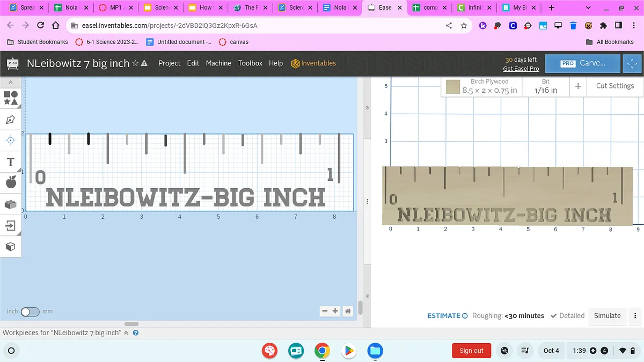Open the Apps brick icon
The image size is (644, 362).
point(11,204)
